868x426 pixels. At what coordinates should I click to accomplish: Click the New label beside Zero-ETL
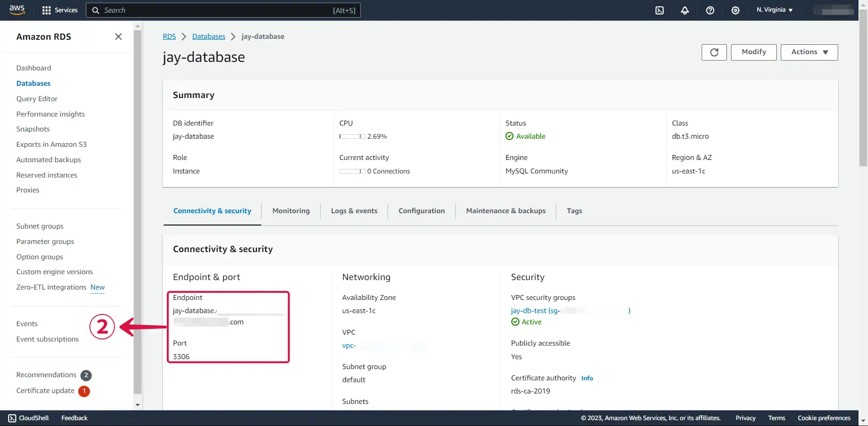pos(98,287)
